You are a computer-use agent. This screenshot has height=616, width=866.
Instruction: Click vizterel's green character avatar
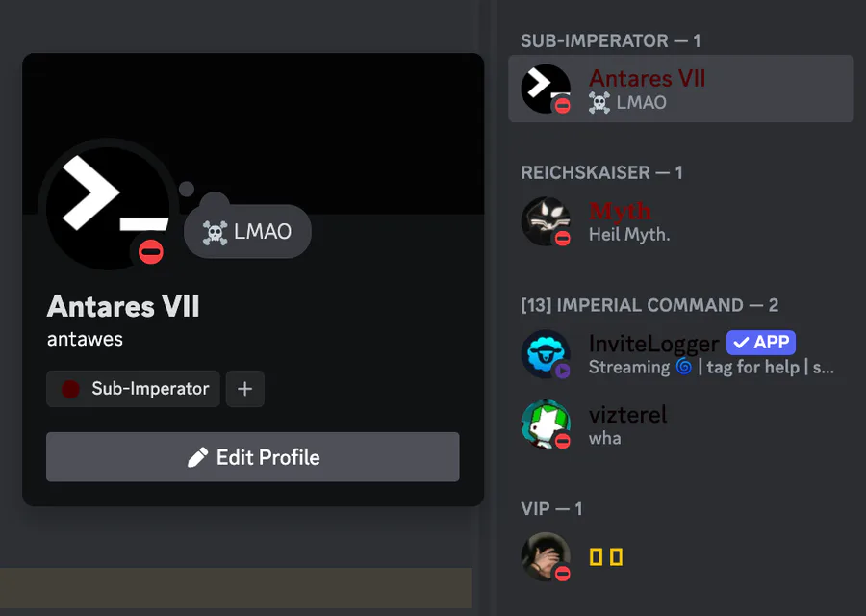click(546, 424)
